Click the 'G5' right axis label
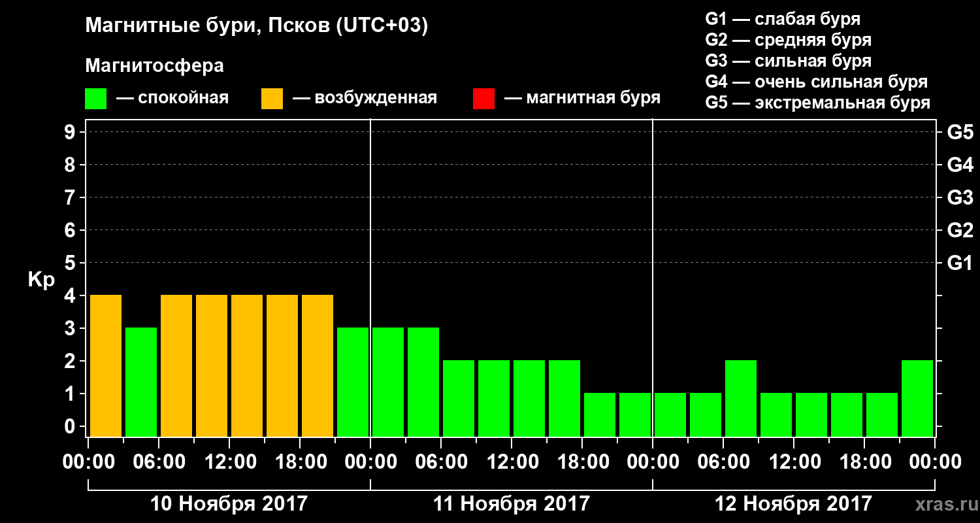The image size is (980, 523). click(x=960, y=132)
